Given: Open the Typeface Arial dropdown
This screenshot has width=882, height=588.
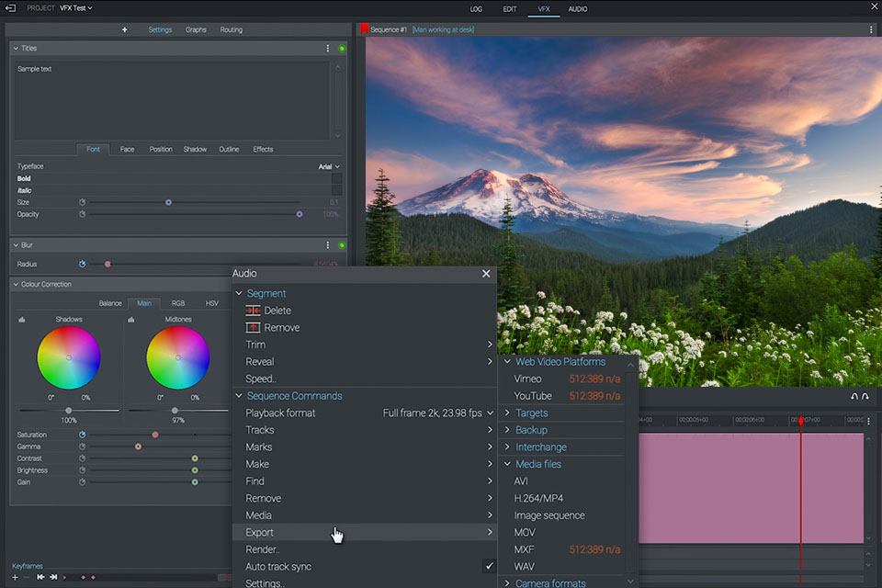Looking at the screenshot, I should click(329, 166).
